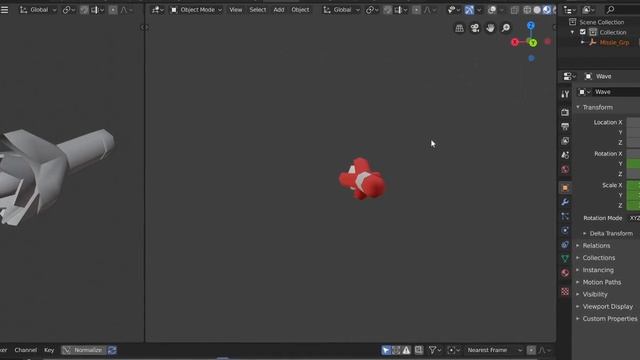640x360 pixels.
Task: Click the Location X value field
Action: tap(633, 122)
